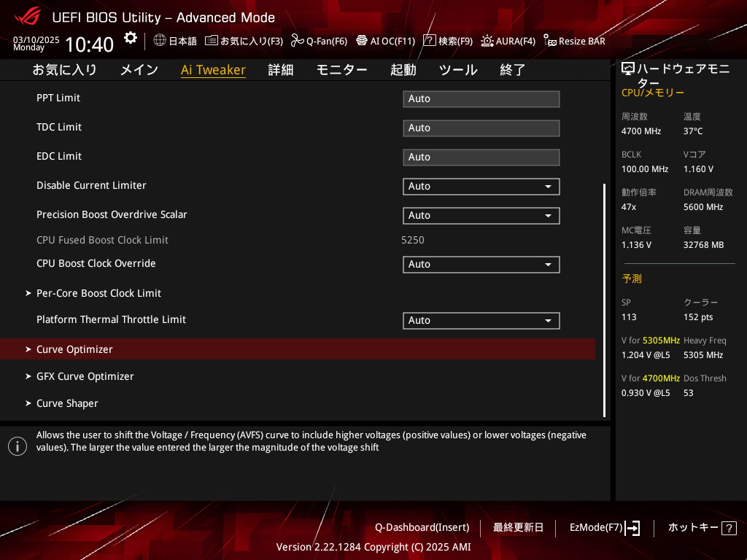Open the 終了 tab

coord(513,69)
